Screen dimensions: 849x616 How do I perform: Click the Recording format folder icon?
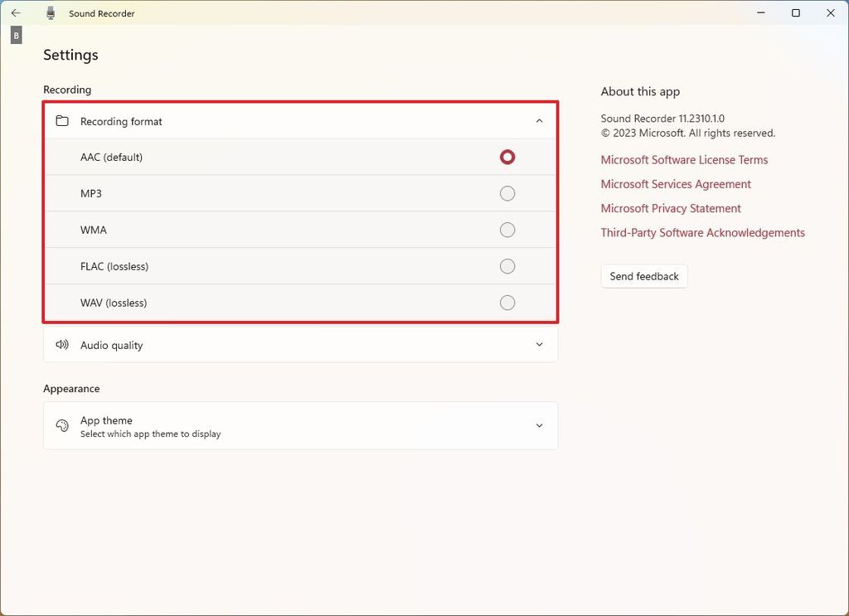pyautogui.click(x=62, y=120)
